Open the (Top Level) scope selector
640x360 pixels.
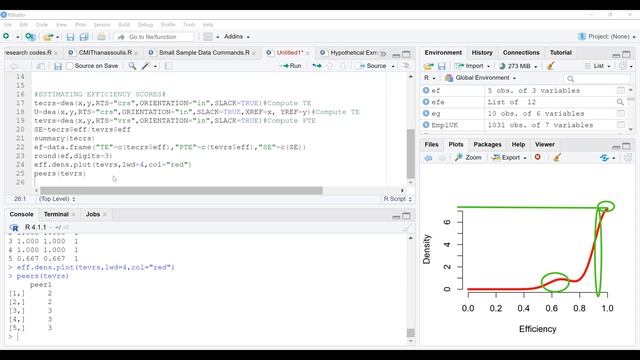pyautogui.click(x=57, y=199)
